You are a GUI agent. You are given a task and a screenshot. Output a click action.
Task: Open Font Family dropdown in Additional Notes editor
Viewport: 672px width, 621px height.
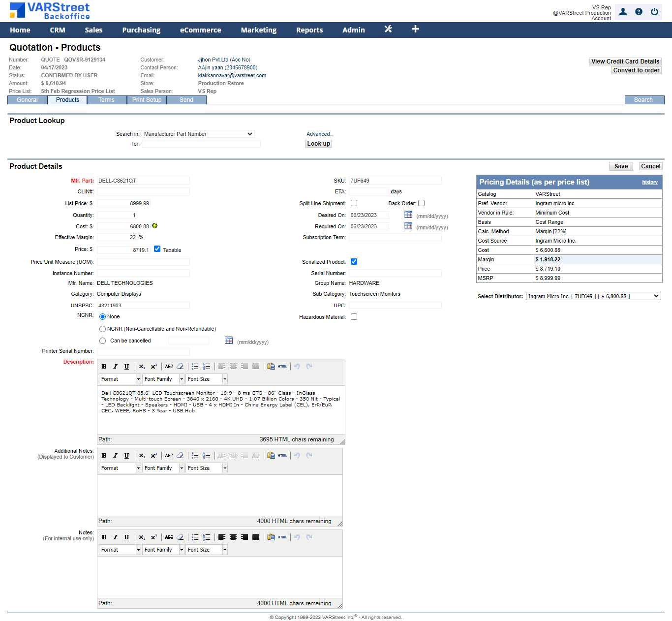tap(163, 468)
